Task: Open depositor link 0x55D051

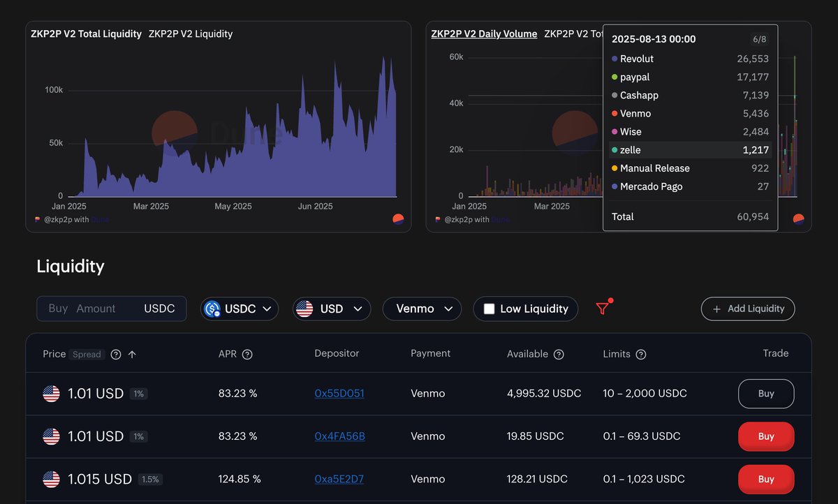Action: tap(339, 394)
